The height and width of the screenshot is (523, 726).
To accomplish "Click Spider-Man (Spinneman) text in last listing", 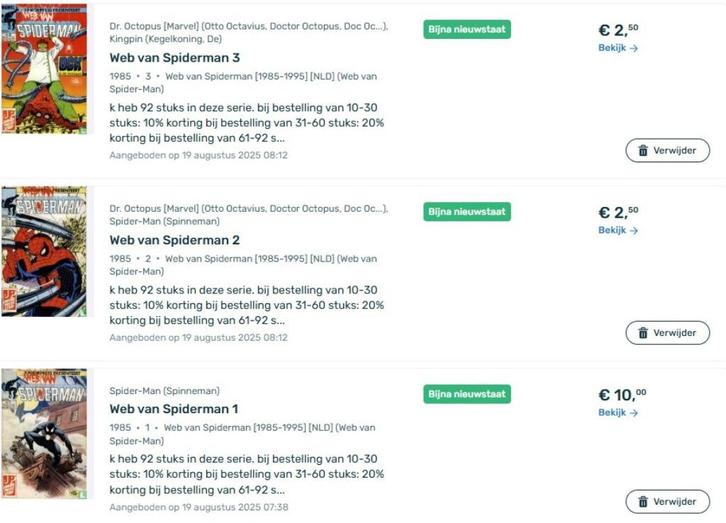I will click(x=164, y=390).
